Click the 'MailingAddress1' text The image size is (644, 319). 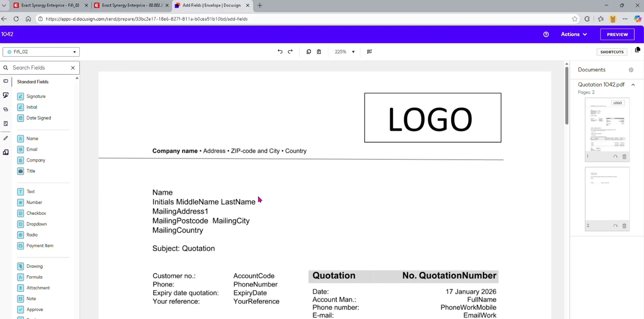click(x=180, y=211)
